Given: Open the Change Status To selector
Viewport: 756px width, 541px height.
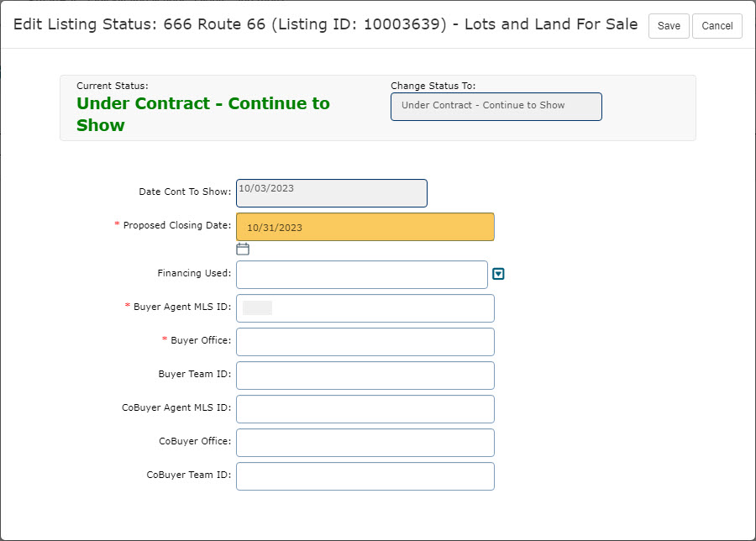Looking at the screenshot, I should pos(496,107).
